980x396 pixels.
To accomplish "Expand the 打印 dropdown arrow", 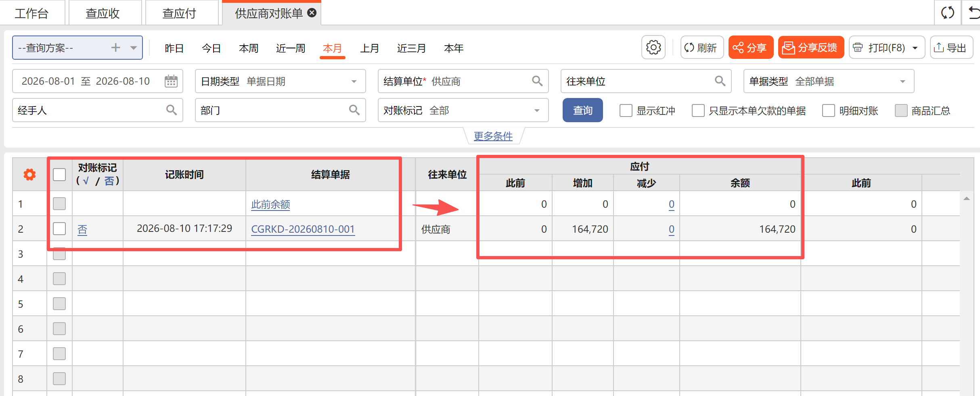I will click(915, 48).
